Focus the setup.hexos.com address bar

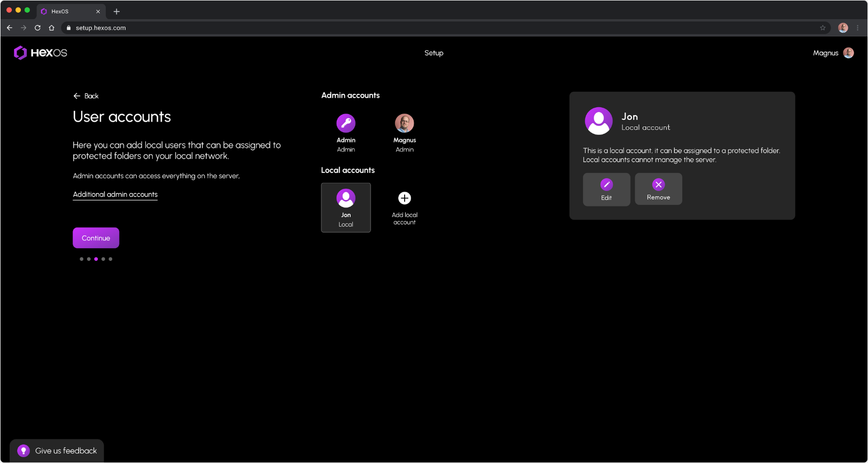click(446, 28)
